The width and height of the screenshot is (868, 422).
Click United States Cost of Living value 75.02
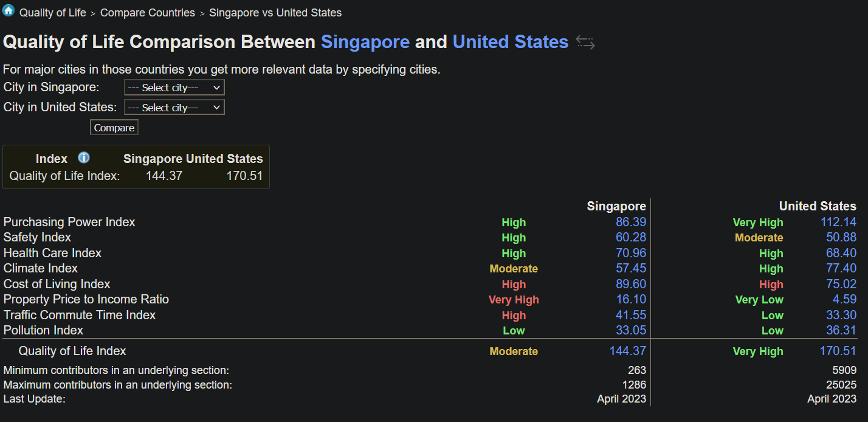click(x=841, y=284)
